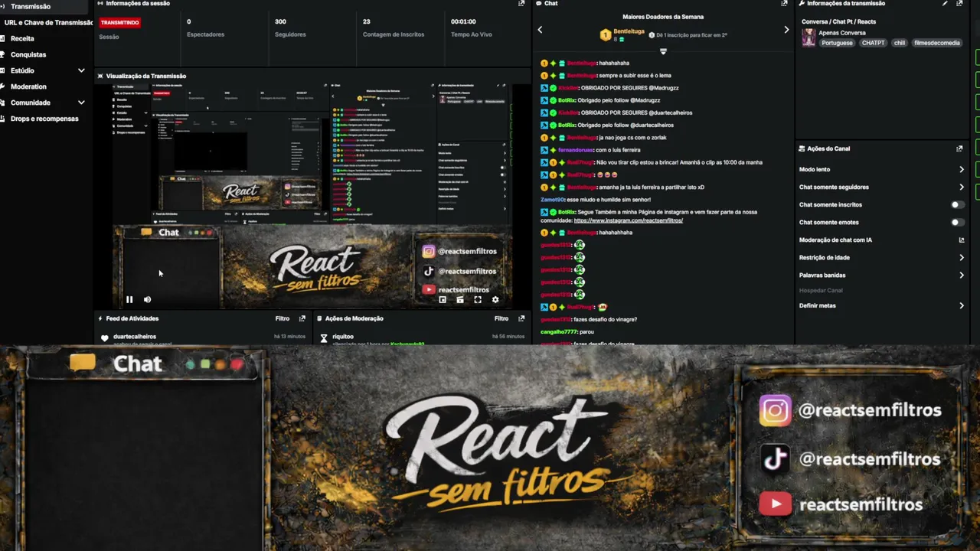Click the chill stream tag
Viewport: 980px width, 551px height.
(x=899, y=43)
